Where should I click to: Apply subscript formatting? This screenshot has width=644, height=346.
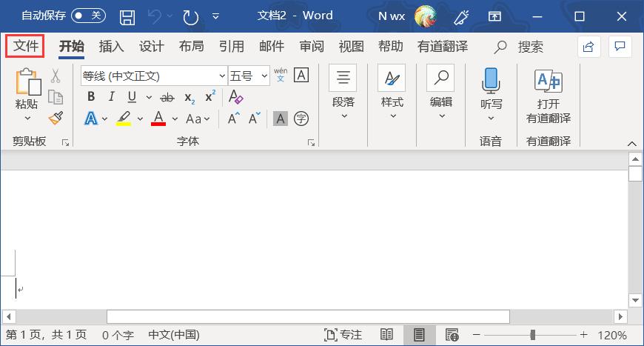[189, 98]
